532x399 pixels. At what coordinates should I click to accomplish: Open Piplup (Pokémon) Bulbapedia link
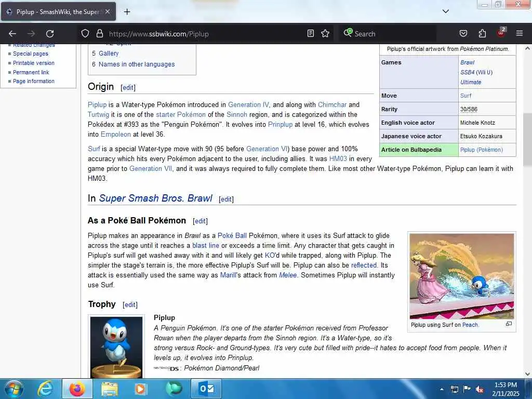pyautogui.click(x=482, y=150)
